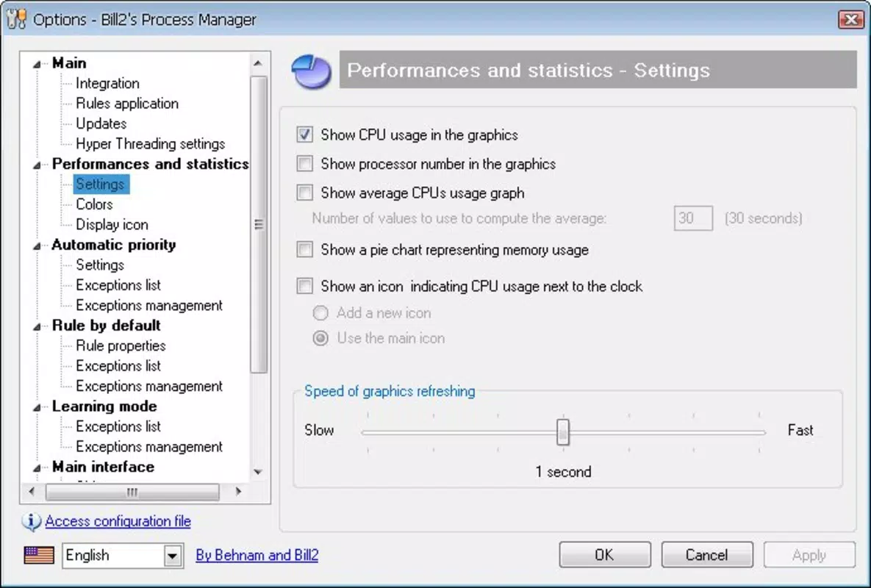Cancel the Options dialog

(x=706, y=555)
